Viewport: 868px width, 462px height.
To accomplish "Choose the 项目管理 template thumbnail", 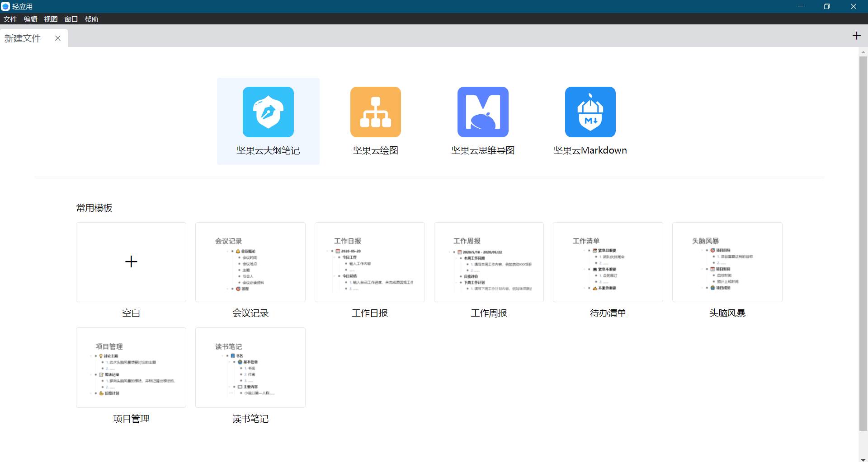I will pos(131,368).
